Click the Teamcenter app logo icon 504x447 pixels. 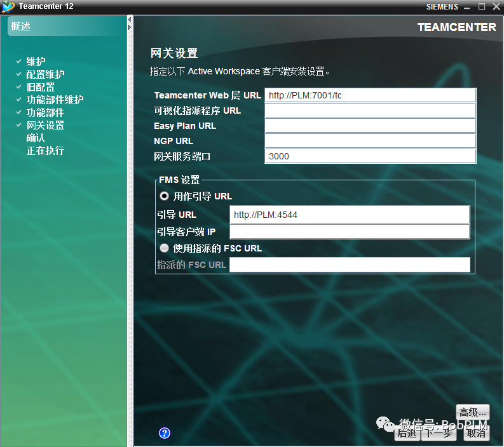8,7
